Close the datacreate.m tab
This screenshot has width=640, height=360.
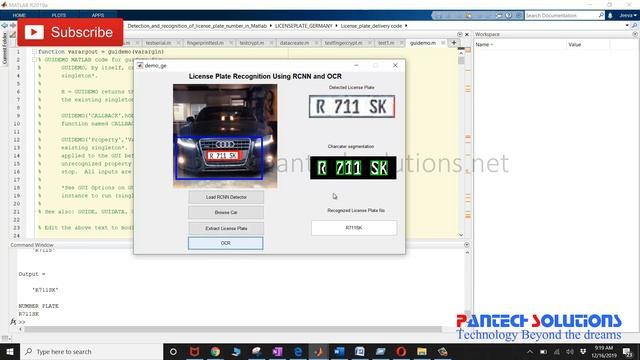pos(316,43)
